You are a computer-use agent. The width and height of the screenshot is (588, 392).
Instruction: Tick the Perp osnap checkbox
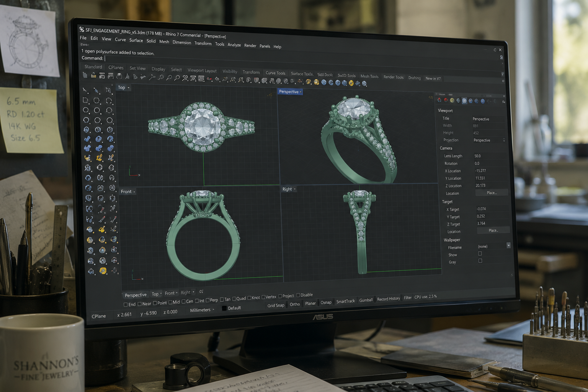pos(207,301)
